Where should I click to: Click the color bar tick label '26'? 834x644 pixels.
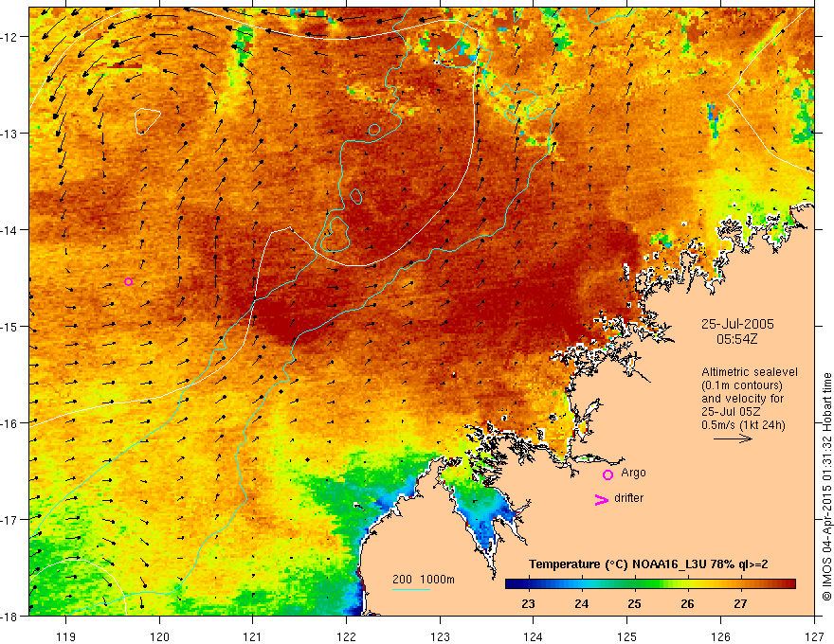pos(687,604)
